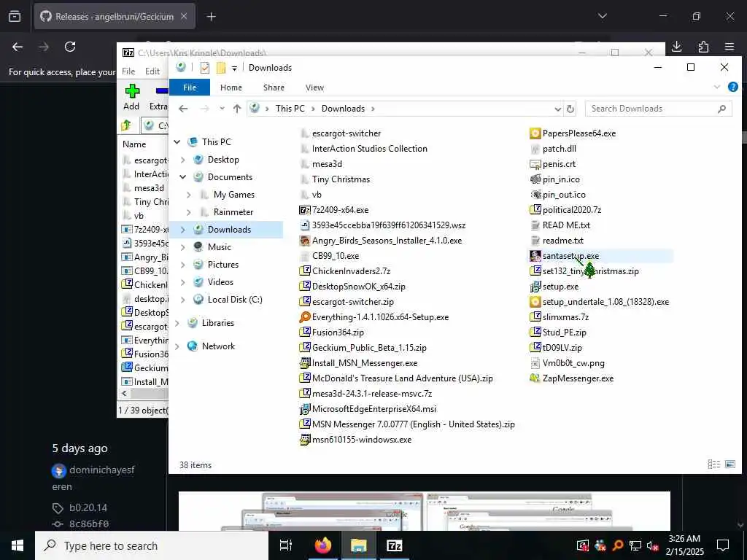Open the Share ribbon tab
747x560 pixels.
274,87
